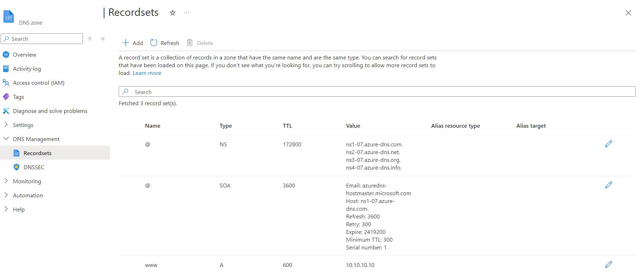Click the Activity log icon

click(6, 69)
